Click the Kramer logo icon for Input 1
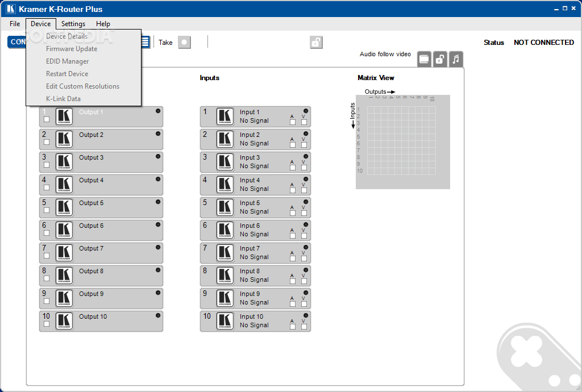582x392 pixels. click(x=225, y=117)
